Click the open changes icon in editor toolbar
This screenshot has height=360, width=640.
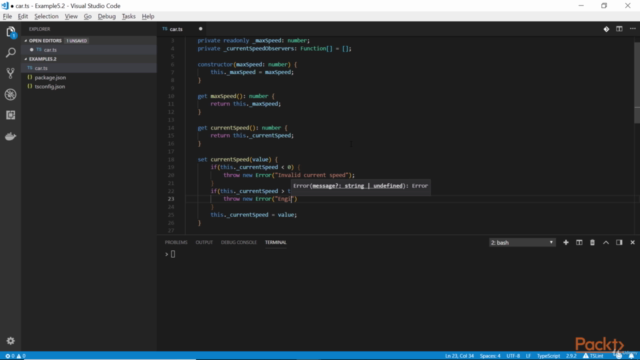(x=606, y=29)
